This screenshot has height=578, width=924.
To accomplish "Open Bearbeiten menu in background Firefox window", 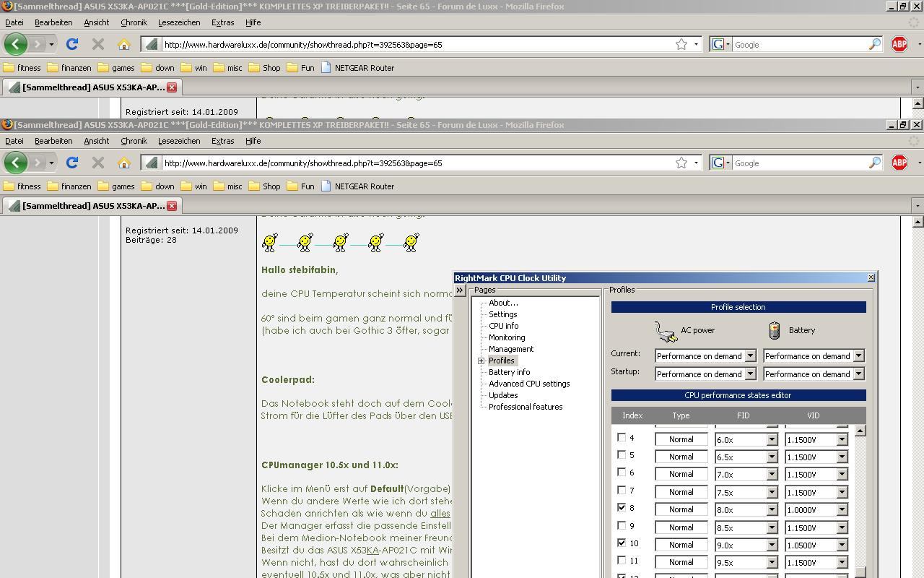I will [53, 22].
